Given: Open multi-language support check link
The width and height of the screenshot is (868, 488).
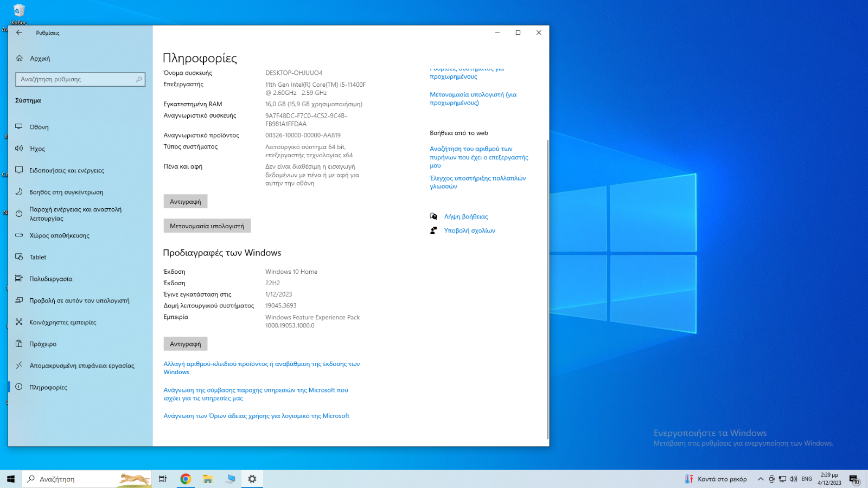Looking at the screenshot, I should click(x=478, y=182).
